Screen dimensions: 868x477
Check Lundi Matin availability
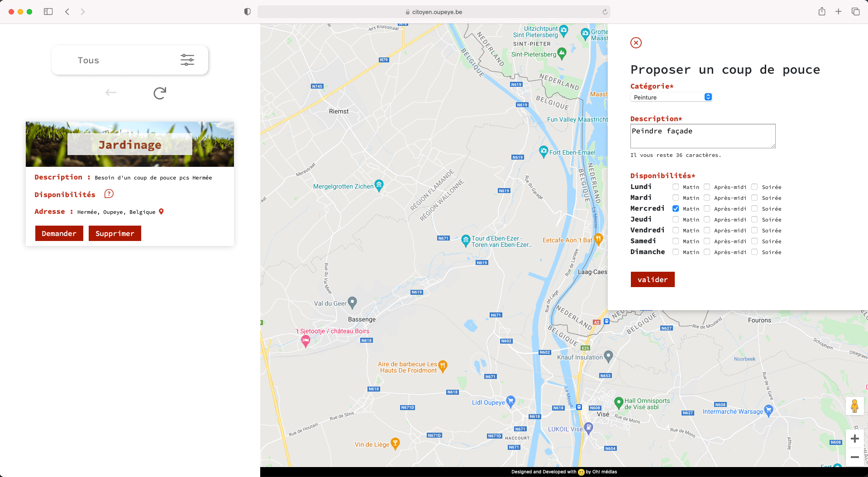pyautogui.click(x=676, y=187)
